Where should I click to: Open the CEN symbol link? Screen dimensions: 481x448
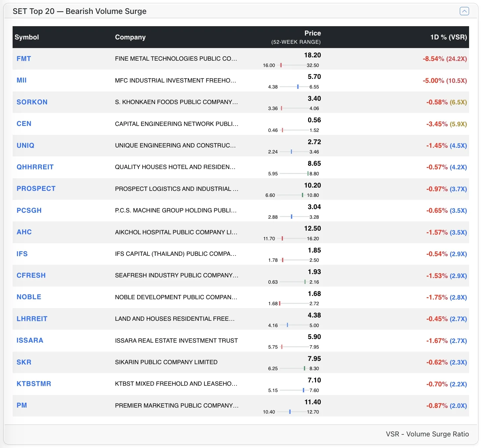pyautogui.click(x=24, y=124)
